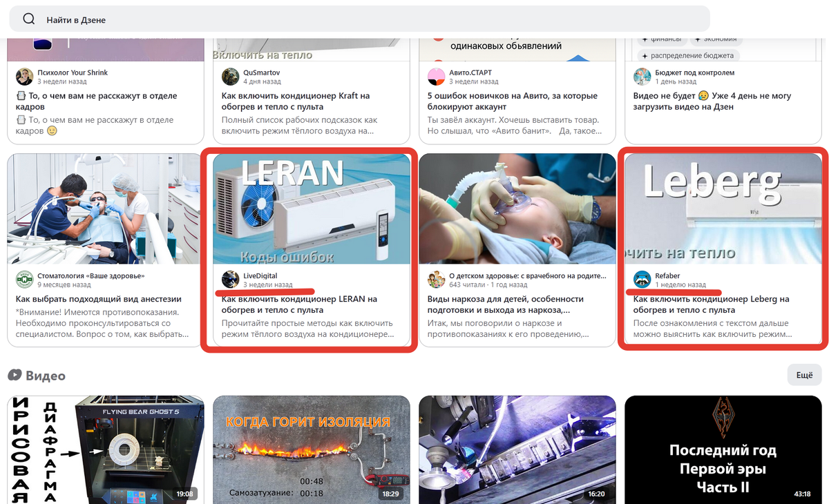829x504 pixels.
Task: Open Авито.СТАРТ channel name
Action: [470, 72]
